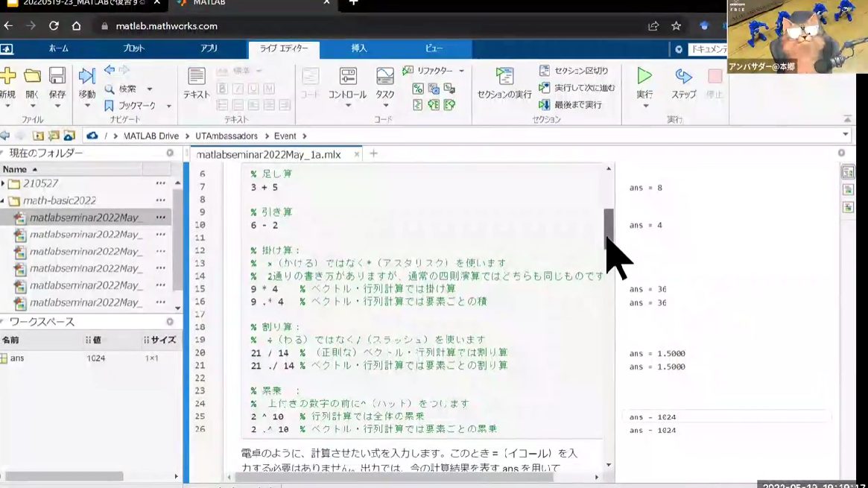Switch to the ホーム tab

pyautogui.click(x=59, y=48)
